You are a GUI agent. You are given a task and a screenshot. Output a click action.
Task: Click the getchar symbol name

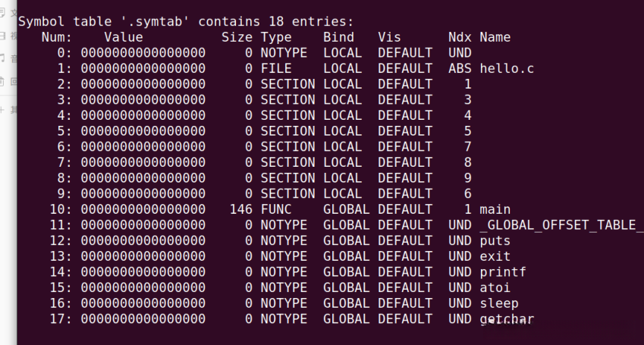(506, 319)
